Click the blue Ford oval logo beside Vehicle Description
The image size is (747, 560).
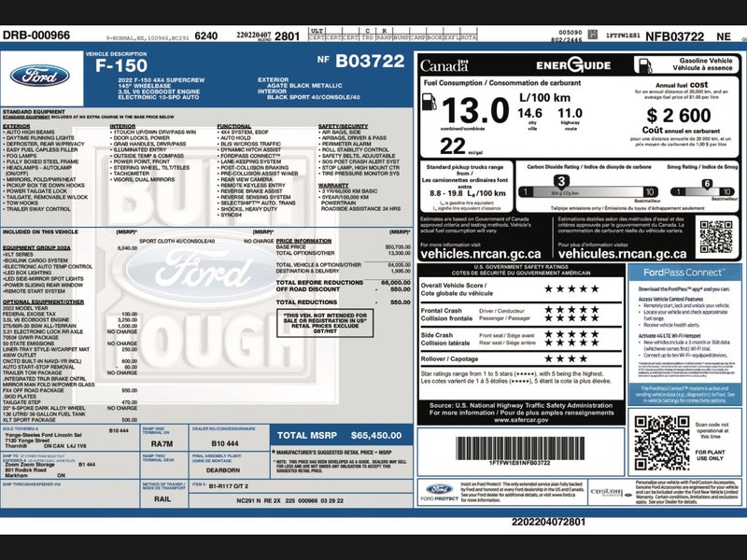click(40, 77)
